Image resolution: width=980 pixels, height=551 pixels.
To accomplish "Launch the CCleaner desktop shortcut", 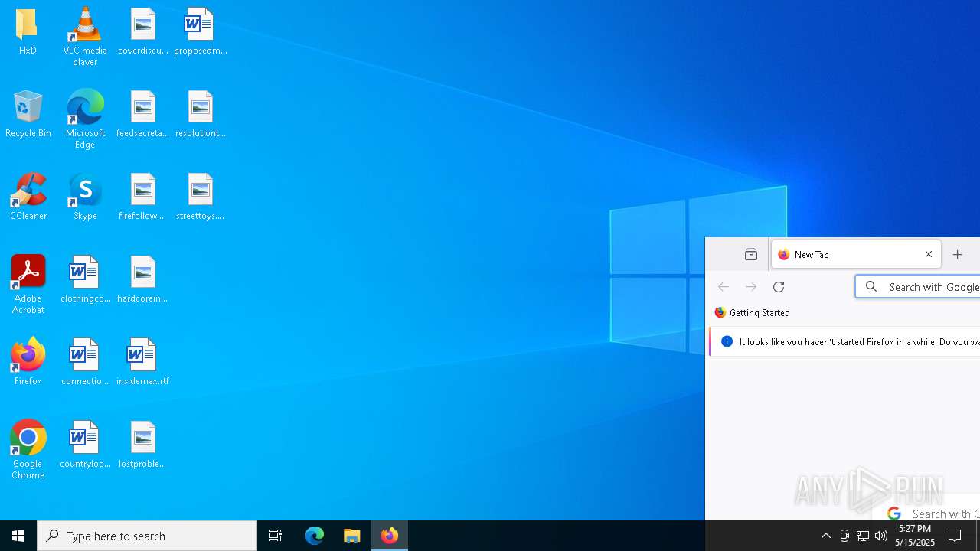I will tap(28, 196).
